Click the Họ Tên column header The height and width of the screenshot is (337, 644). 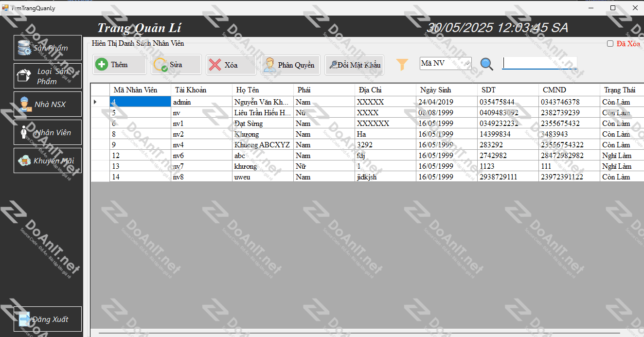tap(263, 90)
